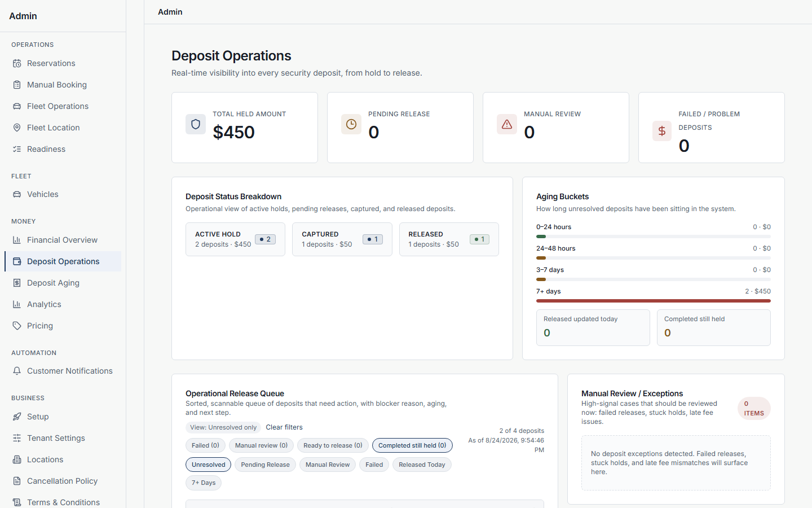The image size is (812, 508).
Task: Open the Deposit Aging page
Action: tap(63, 283)
